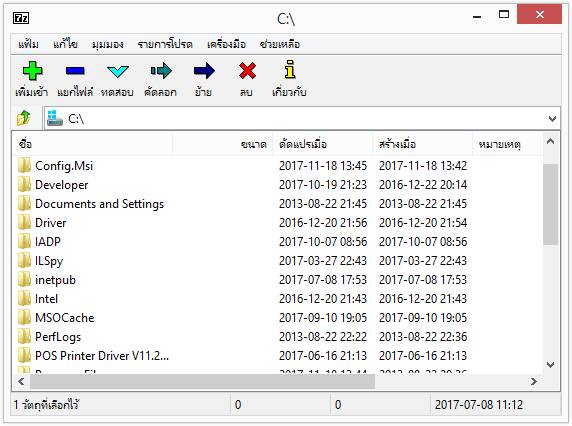
Task: Click the horizontal scrollbar left arrow
Action: pos(21,382)
